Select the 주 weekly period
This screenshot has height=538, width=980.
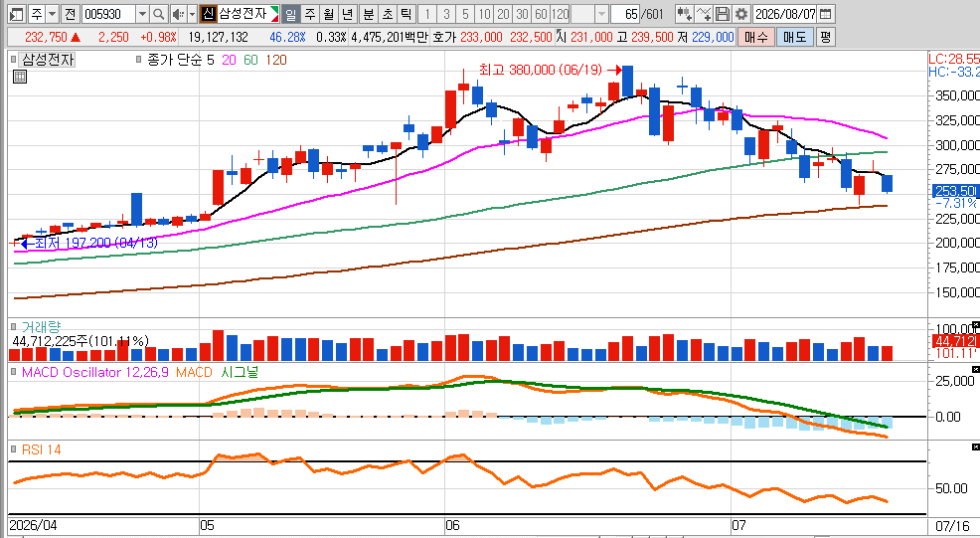click(310, 14)
